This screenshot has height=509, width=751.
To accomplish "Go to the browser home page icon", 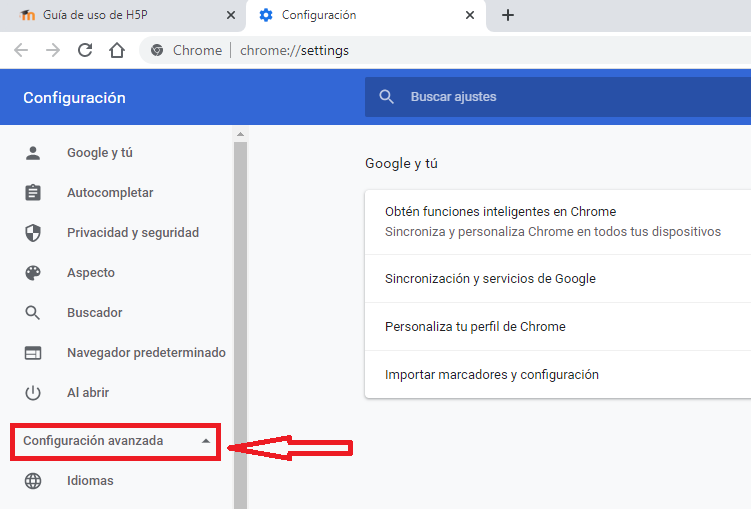I will [117, 50].
